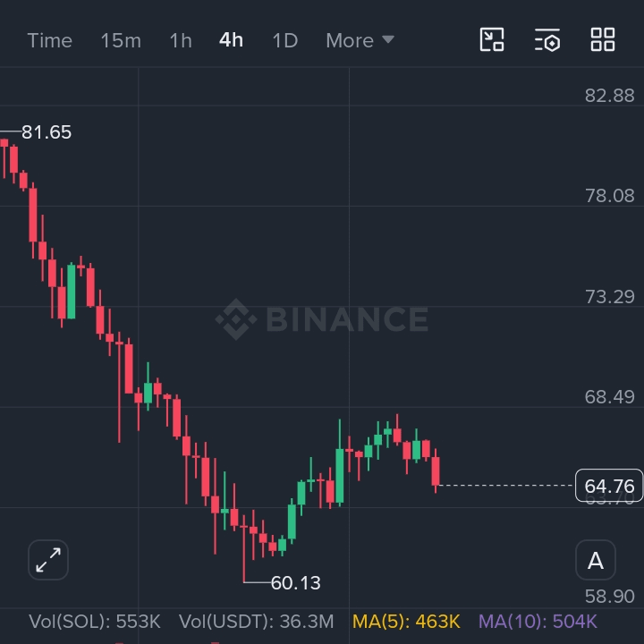Switch to the 1h interval
Viewport: 644px width, 644px height.
181,40
